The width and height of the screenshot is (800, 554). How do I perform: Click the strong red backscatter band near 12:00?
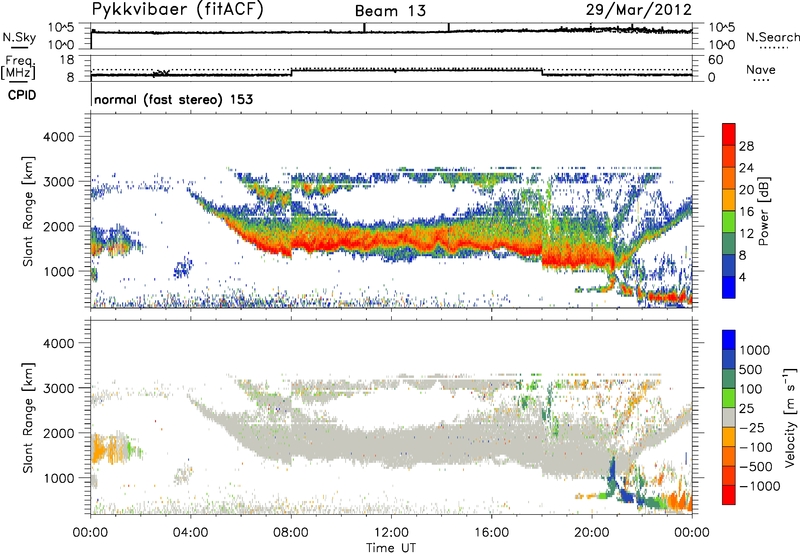pos(391,241)
